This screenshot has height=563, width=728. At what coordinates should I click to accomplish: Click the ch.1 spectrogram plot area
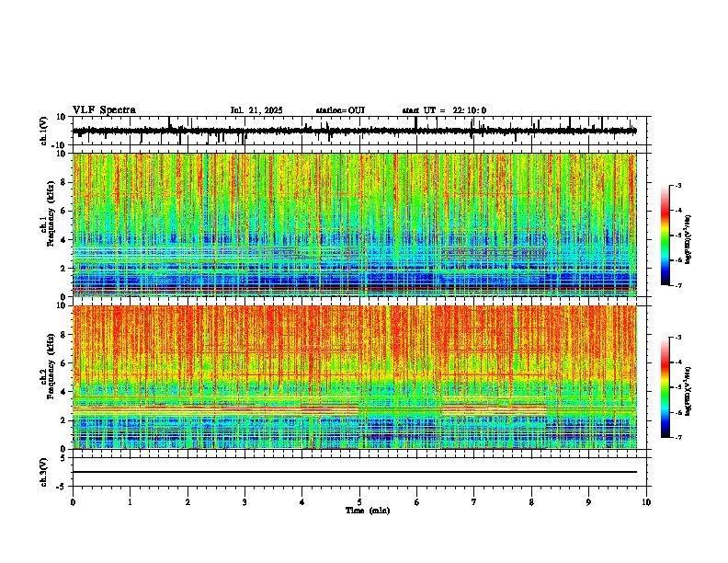click(x=355, y=224)
